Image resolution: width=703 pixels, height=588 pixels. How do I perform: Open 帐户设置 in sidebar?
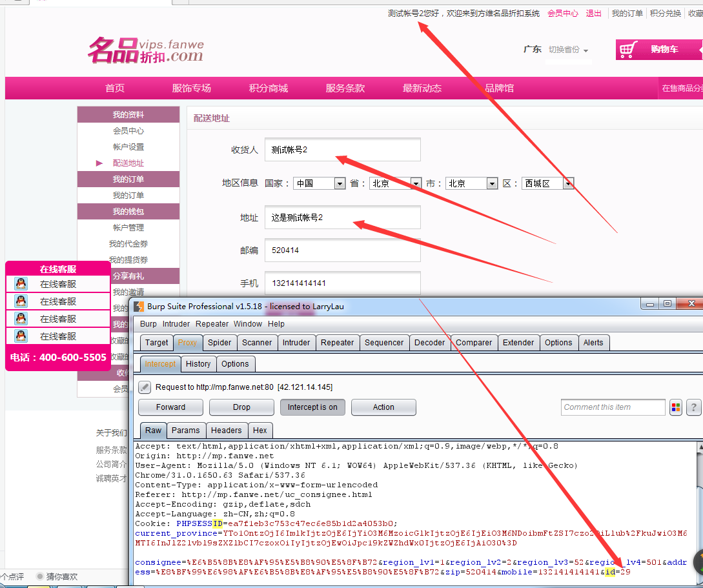coord(128,147)
